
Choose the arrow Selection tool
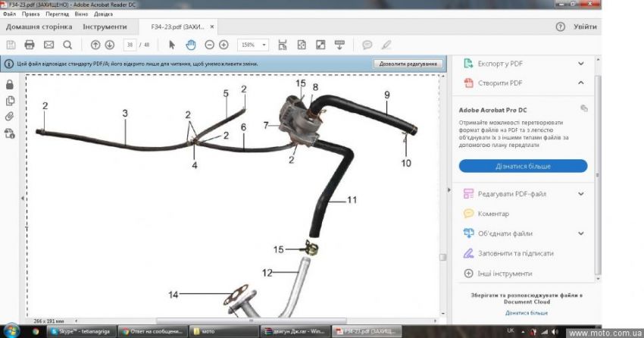coord(172,45)
